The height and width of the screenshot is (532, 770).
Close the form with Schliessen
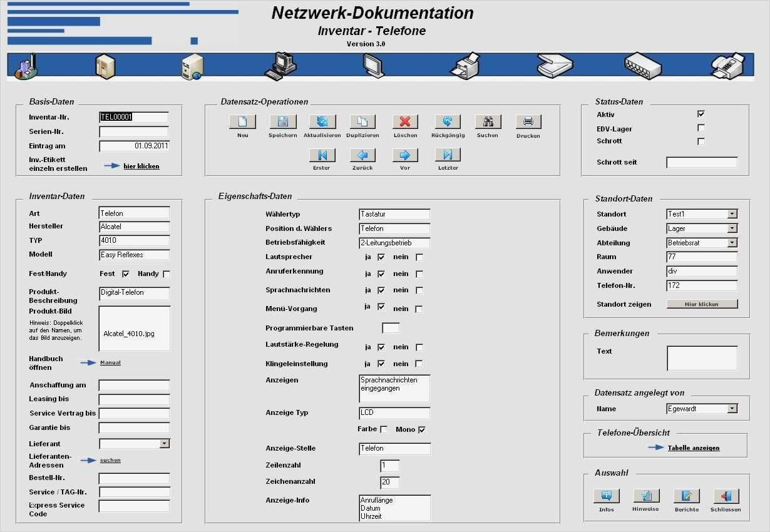[x=726, y=496]
